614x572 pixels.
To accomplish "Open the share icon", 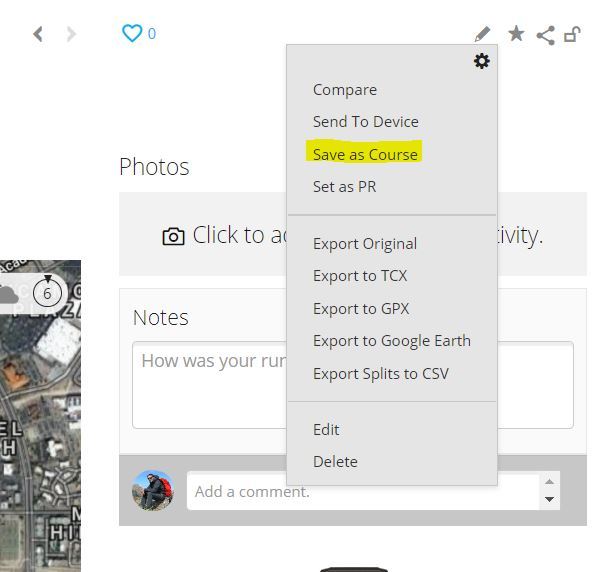I will click(x=545, y=35).
